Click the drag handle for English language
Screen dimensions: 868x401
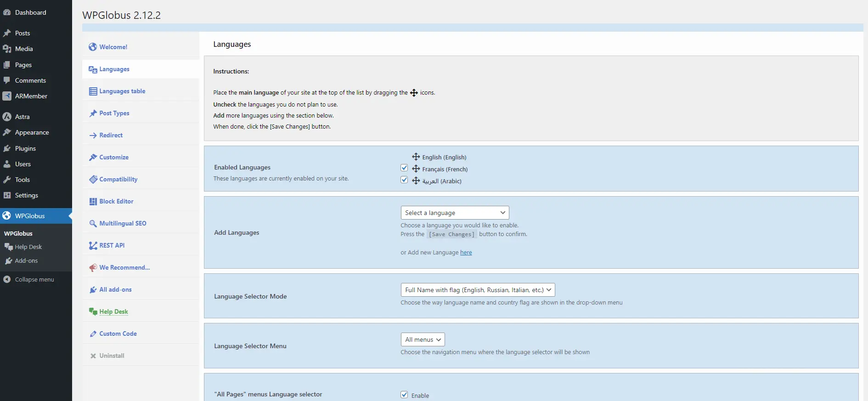[416, 157]
